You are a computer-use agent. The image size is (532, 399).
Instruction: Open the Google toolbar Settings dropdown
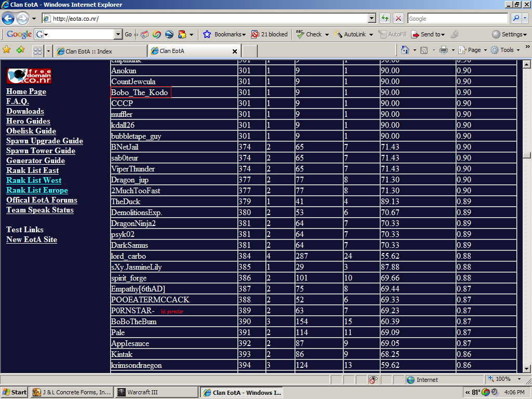pos(509,34)
